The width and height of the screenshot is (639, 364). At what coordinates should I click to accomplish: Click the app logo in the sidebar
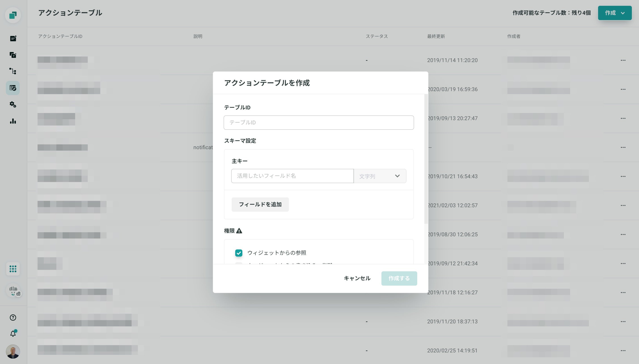13,15
